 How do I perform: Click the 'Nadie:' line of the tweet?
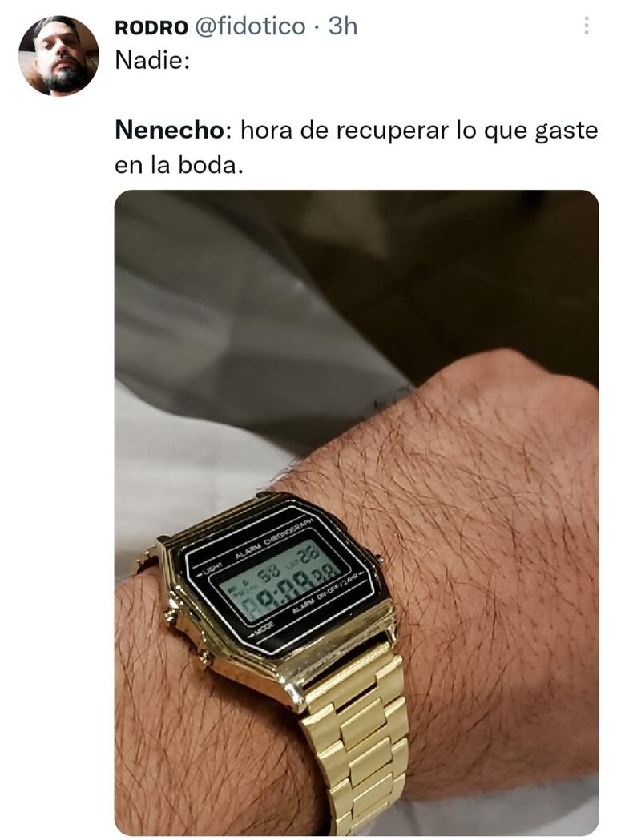(x=152, y=61)
